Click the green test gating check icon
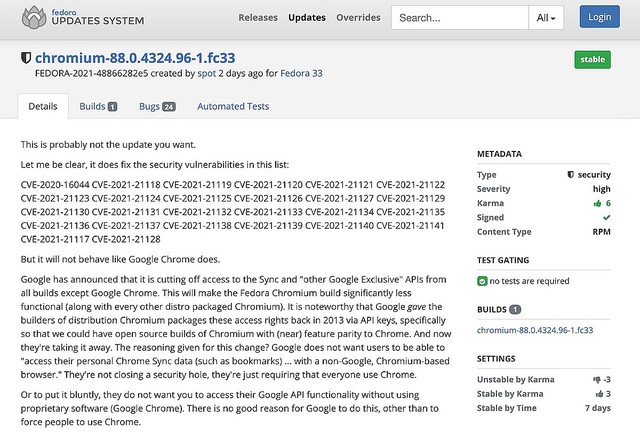This screenshot has width=640, height=433. 482,281
